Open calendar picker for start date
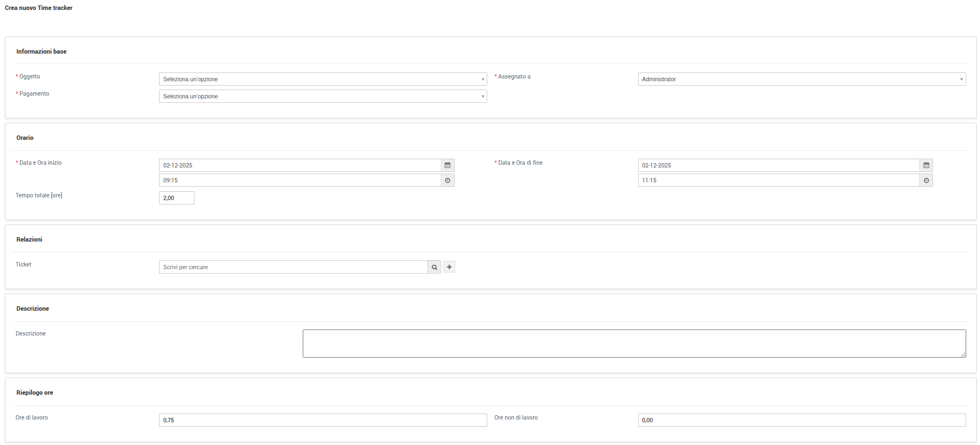This screenshot has height=445, width=980. (447, 165)
